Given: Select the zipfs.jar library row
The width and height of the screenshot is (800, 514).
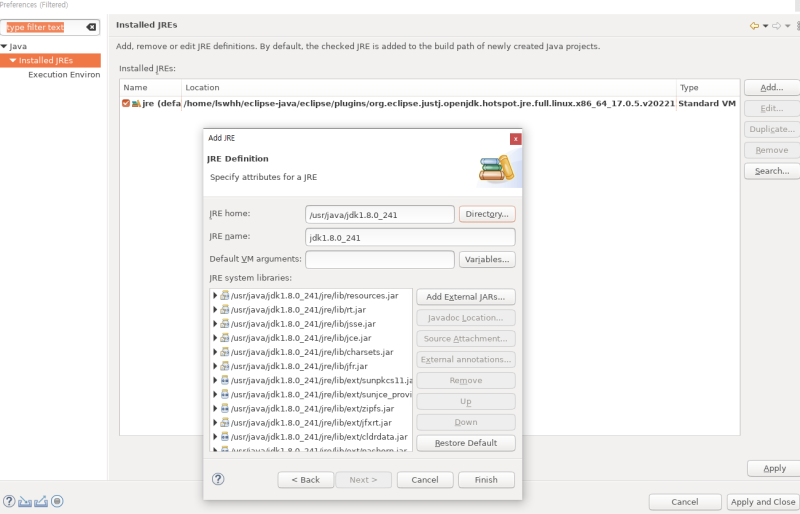Looking at the screenshot, I should tap(311, 409).
